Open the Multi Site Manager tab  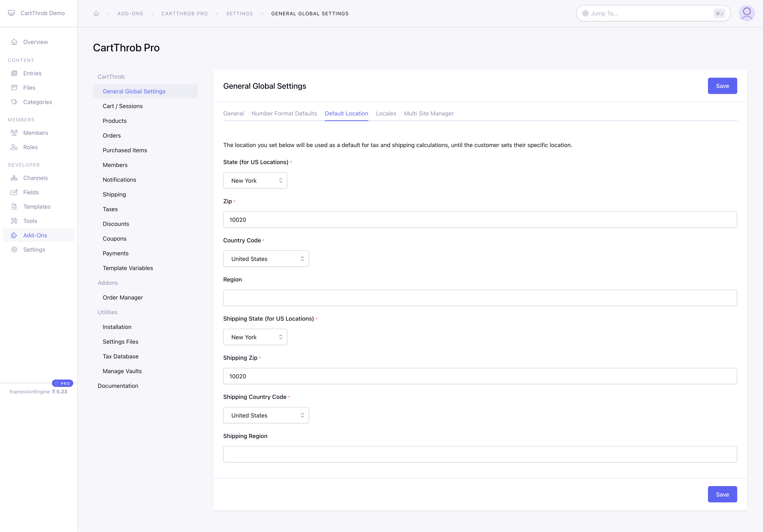pyautogui.click(x=429, y=114)
